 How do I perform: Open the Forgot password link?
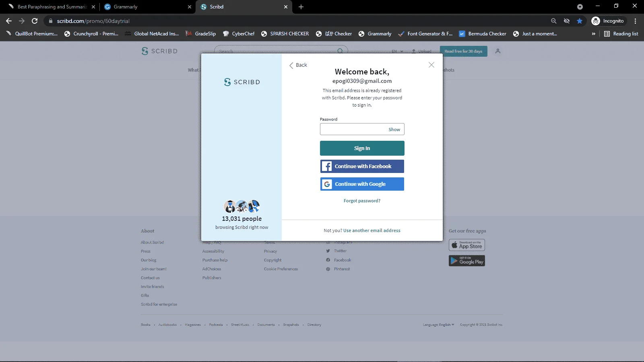coord(362,201)
